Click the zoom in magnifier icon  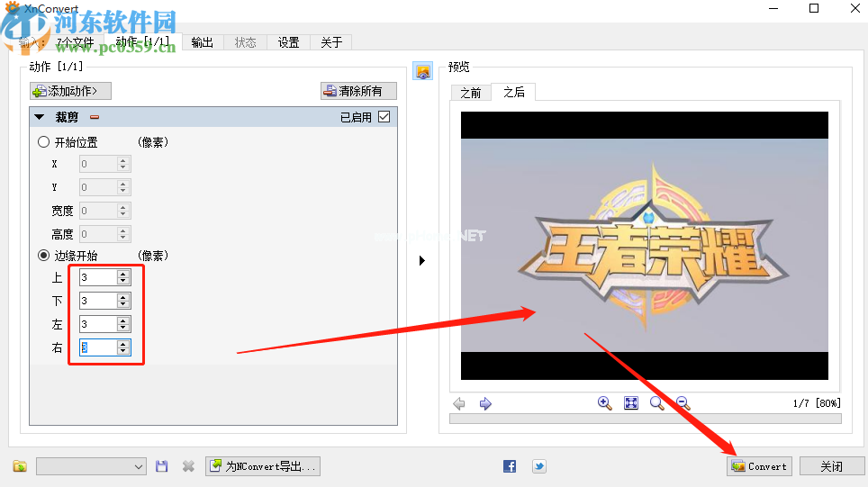pyautogui.click(x=605, y=403)
